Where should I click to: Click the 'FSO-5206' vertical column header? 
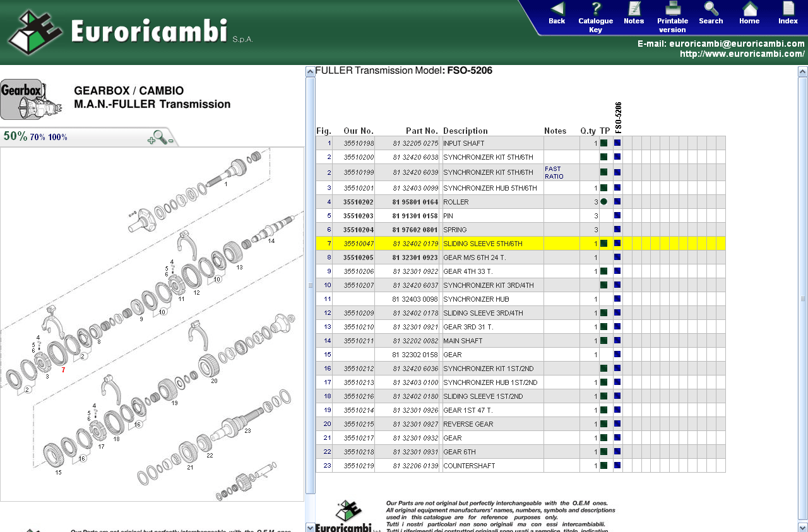coord(618,117)
